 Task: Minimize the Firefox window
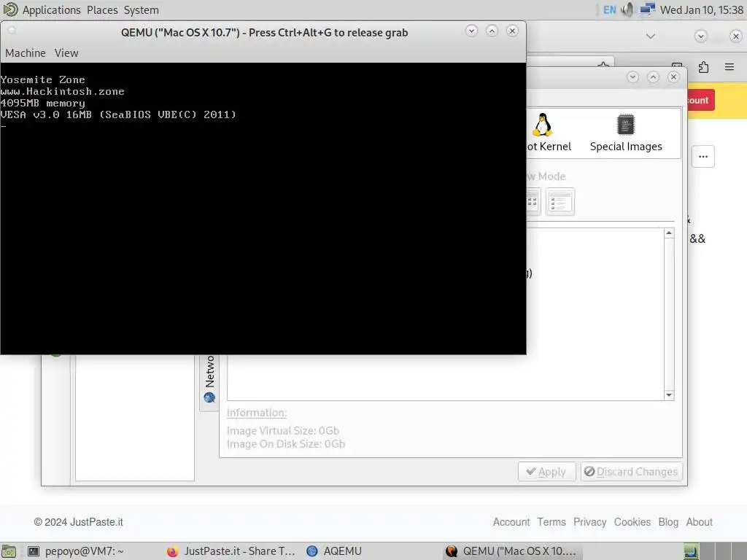pos(700,36)
